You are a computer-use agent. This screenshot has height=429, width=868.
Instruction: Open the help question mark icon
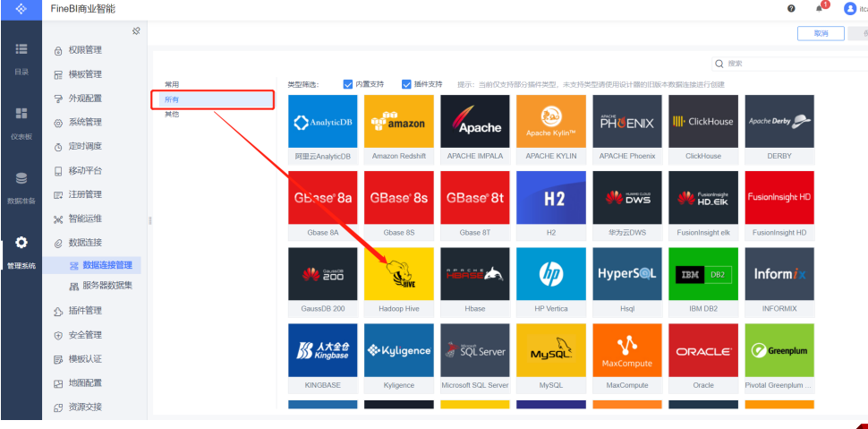pyautogui.click(x=792, y=9)
